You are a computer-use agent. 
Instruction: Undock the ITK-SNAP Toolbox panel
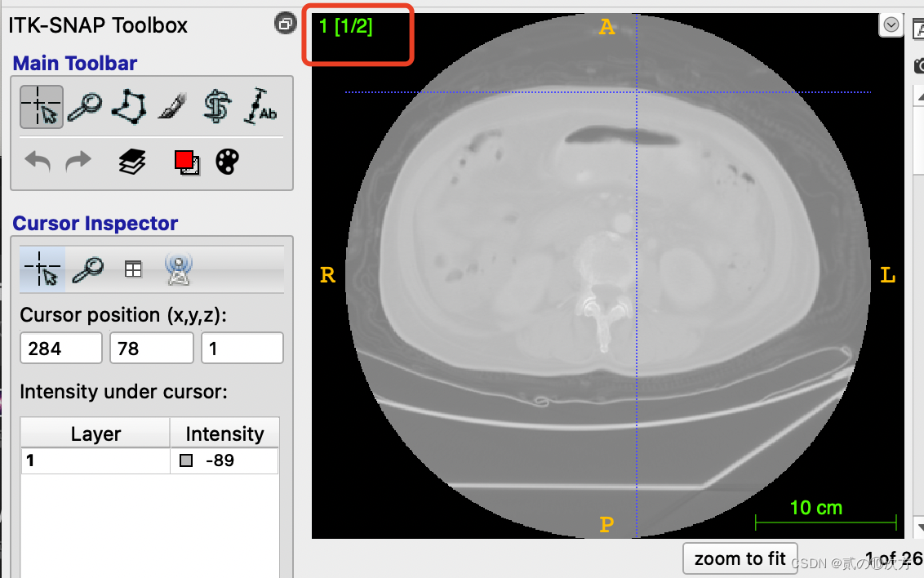(285, 24)
